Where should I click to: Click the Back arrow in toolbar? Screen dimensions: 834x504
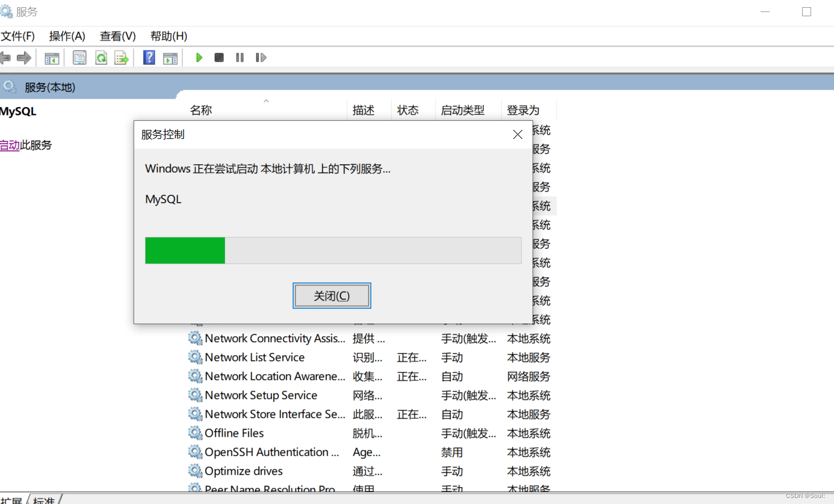[x=5, y=58]
